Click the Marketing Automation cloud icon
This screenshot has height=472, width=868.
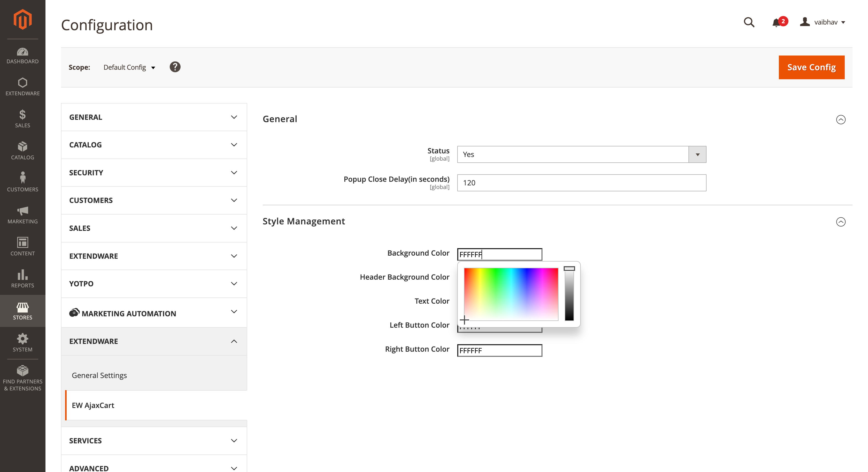click(74, 313)
